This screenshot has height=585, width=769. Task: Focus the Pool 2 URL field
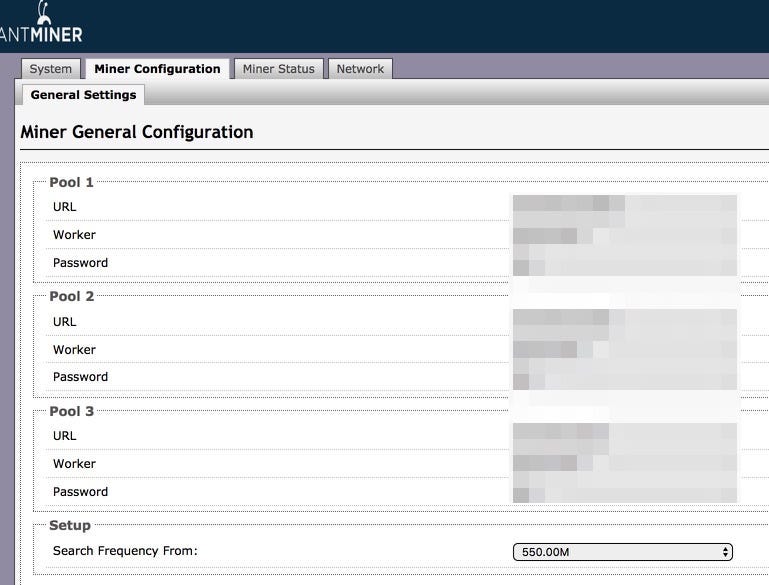pyautogui.click(x=624, y=322)
